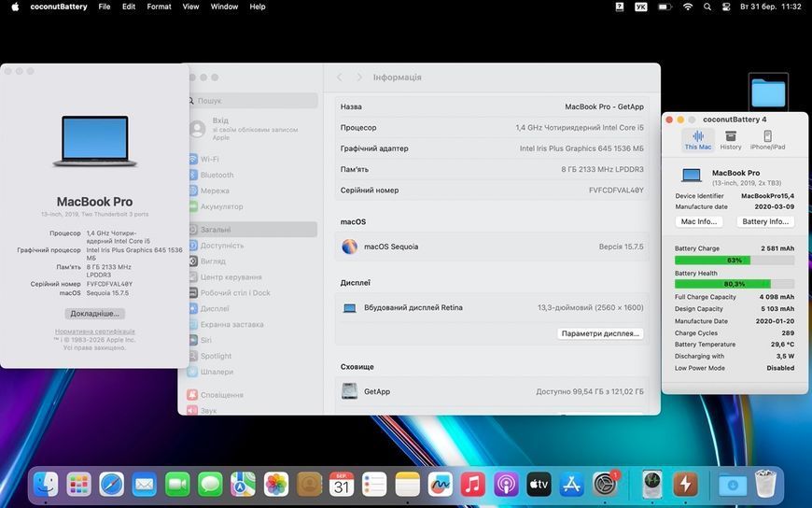Open Messages in the dock
Screen dimensions: 812x508
(x=210, y=485)
